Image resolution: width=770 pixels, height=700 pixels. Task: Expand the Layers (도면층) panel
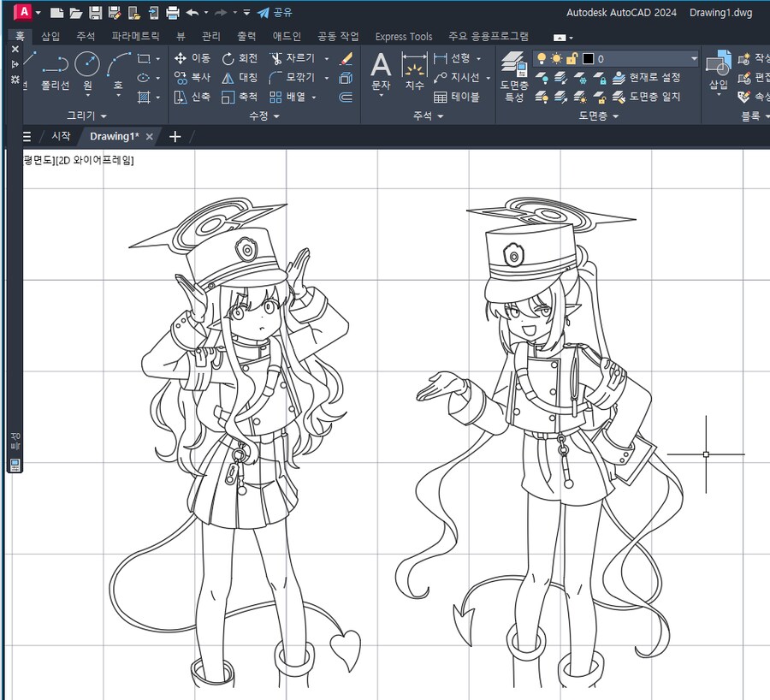[x=598, y=116]
